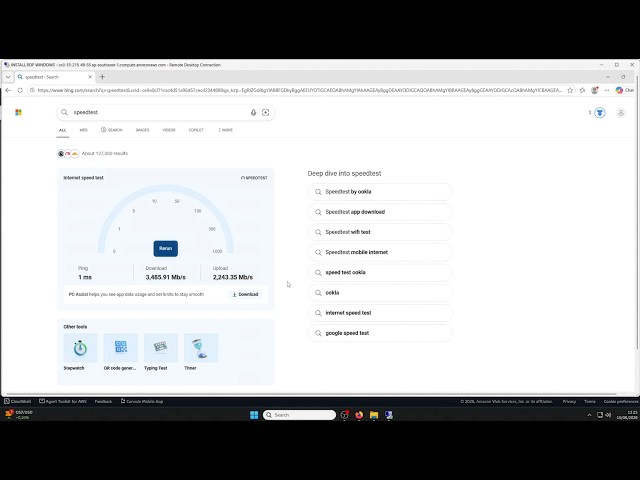The height and width of the screenshot is (480, 640).
Task: Select 'Speedtest app download' suggestion
Action: pos(380,212)
